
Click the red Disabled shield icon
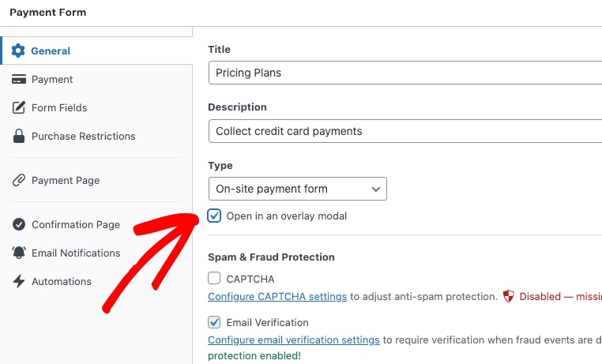509,297
